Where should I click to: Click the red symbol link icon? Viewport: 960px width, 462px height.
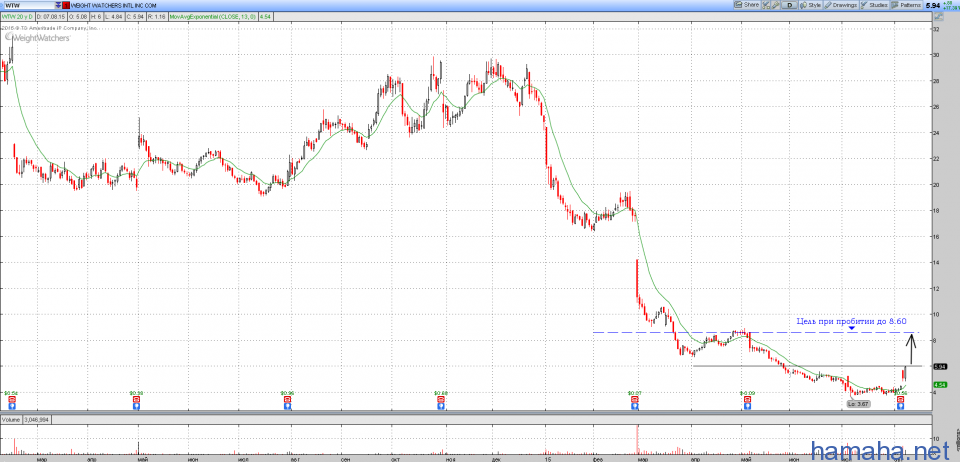point(66,5)
